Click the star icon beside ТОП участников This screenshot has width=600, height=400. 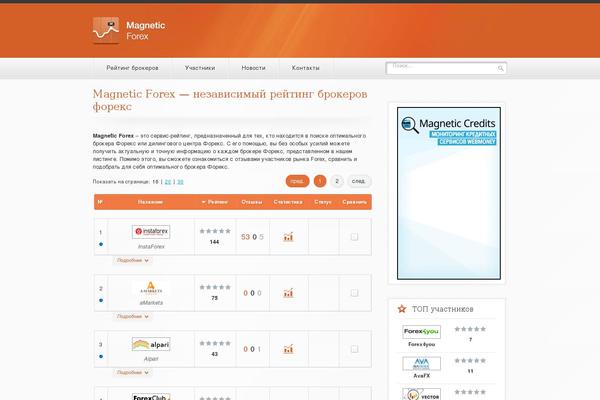[402, 309]
